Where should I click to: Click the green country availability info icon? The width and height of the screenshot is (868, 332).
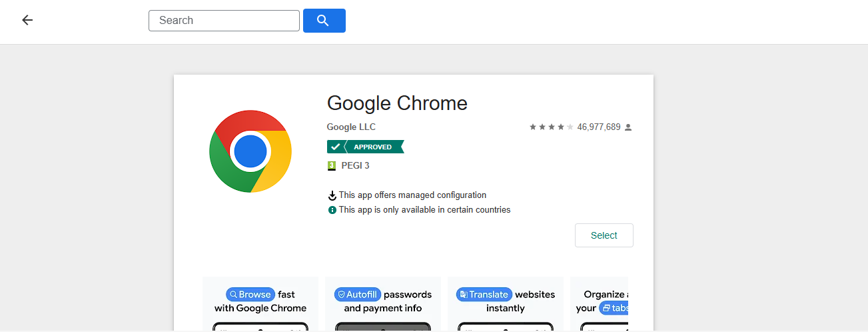[332, 210]
